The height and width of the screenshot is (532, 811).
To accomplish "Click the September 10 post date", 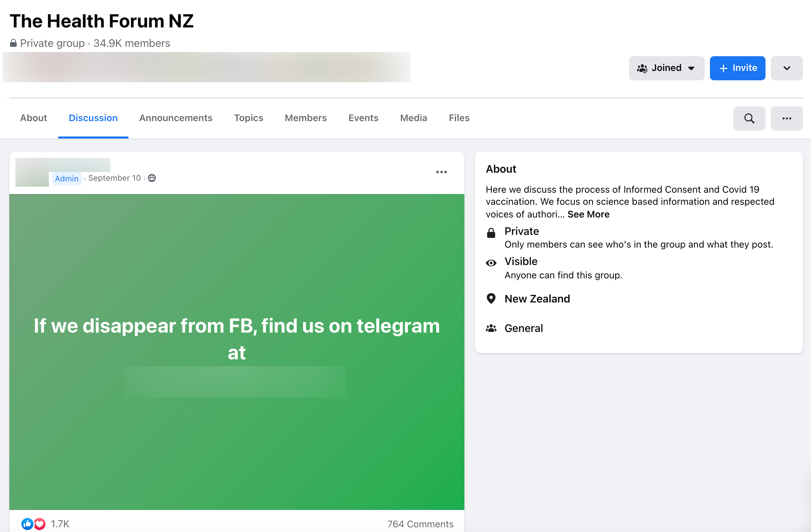I will pyautogui.click(x=114, y=178).
